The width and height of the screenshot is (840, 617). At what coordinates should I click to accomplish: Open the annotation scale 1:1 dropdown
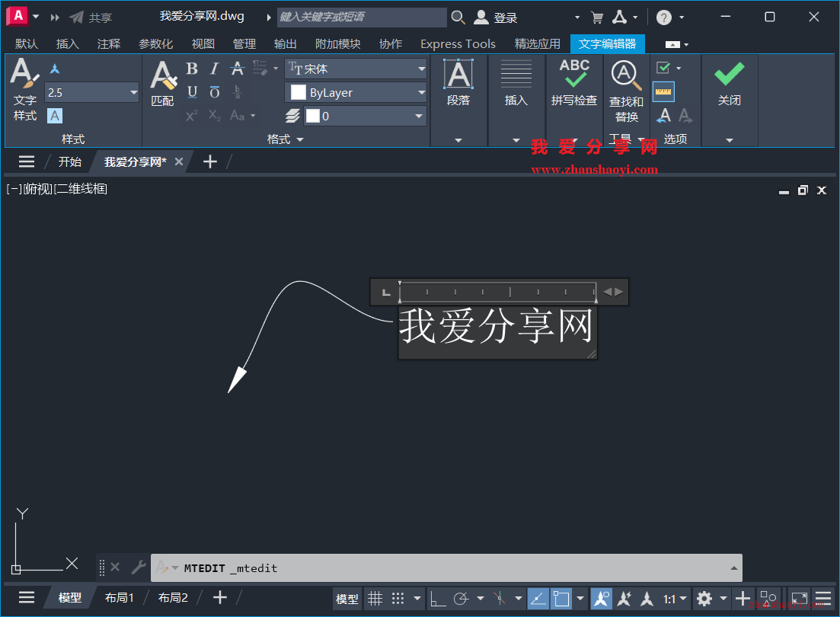[x=674, y=599]
